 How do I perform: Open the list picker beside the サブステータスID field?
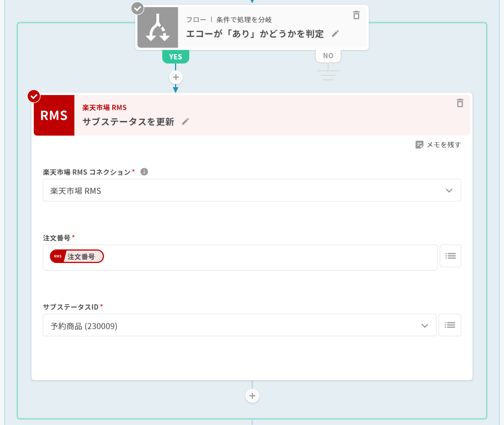point(450,325)
